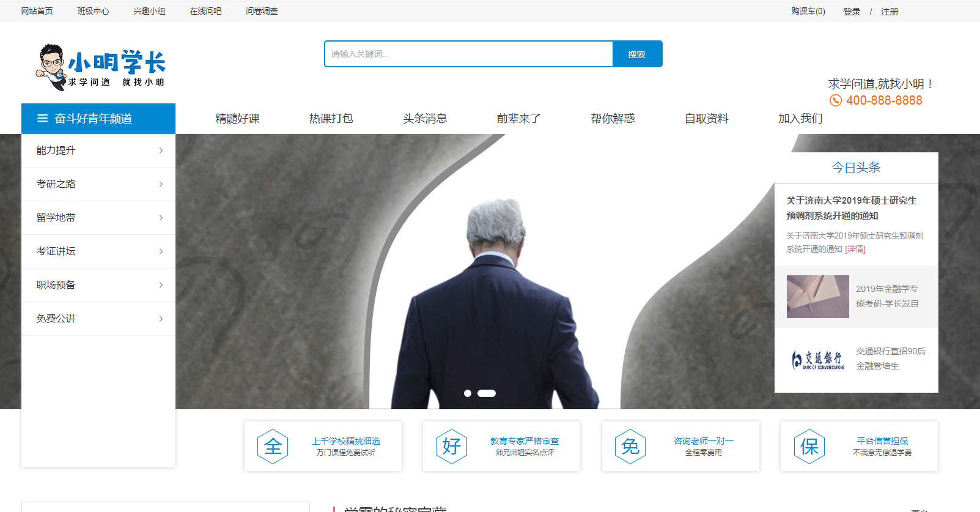The image size is (980, 512).
Task: Open the 交通银行直招90后金融管培生 article
Action: 891,358
